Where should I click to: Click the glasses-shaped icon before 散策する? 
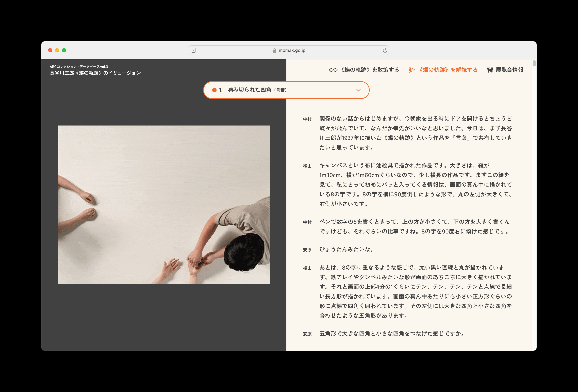333,70
